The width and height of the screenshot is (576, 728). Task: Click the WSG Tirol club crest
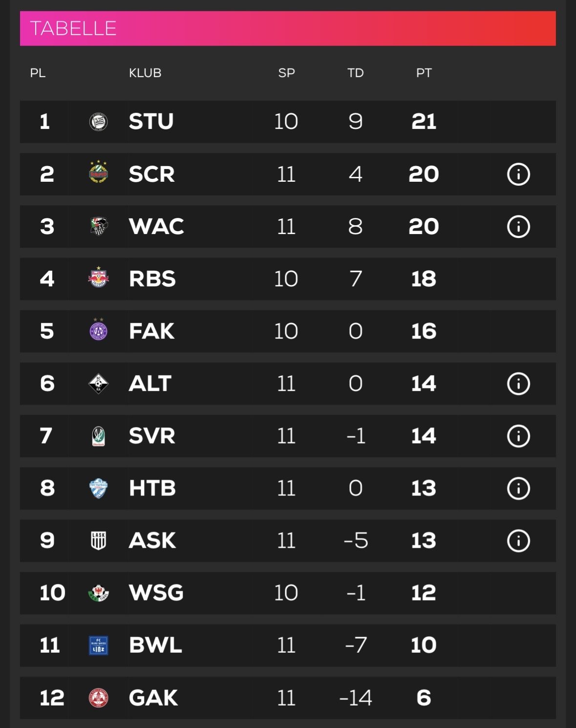click(98, 593)
